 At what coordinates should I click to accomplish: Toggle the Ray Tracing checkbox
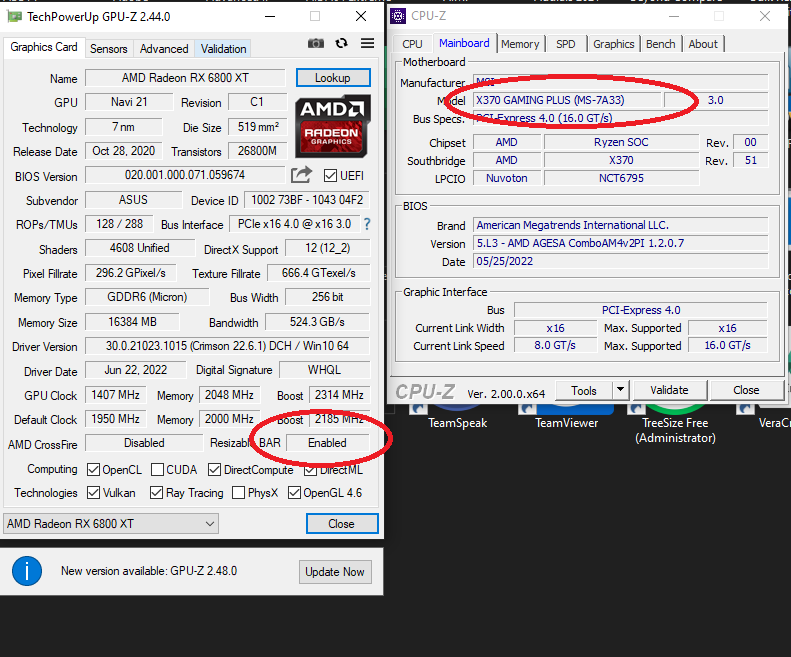click(156, 492)
